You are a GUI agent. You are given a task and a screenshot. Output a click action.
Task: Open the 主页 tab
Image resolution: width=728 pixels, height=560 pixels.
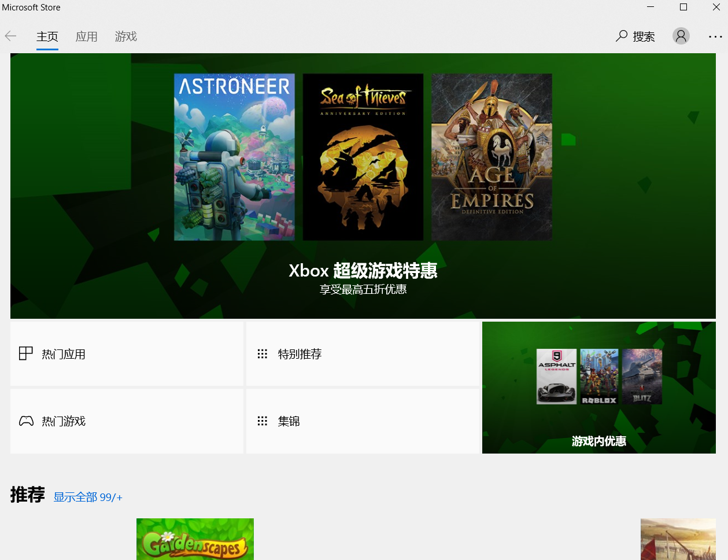[47, 36]
